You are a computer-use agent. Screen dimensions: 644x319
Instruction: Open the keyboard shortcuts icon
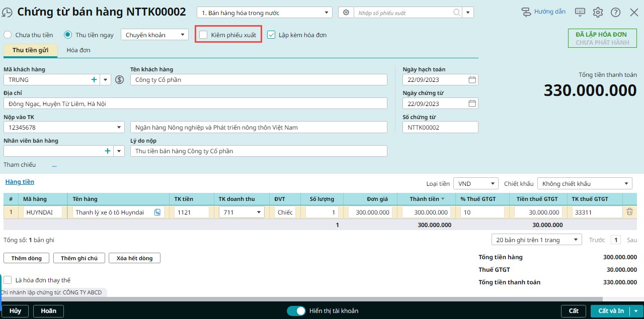pyautogui.click(x=580, y=12)
